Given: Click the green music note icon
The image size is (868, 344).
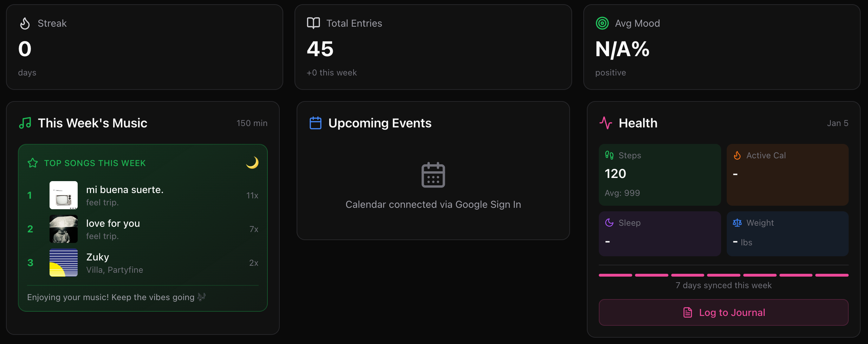Looking at the screenshot, I should click(x=25, y=123).
